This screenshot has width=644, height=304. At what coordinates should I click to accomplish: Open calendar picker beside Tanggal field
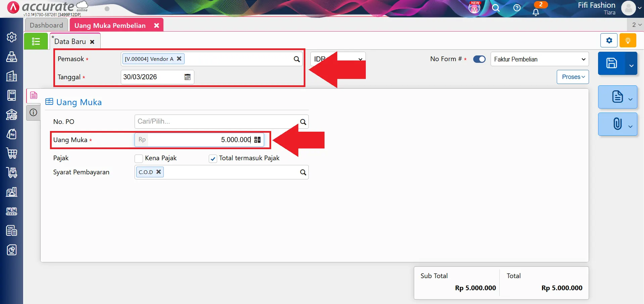pos(188,77)
